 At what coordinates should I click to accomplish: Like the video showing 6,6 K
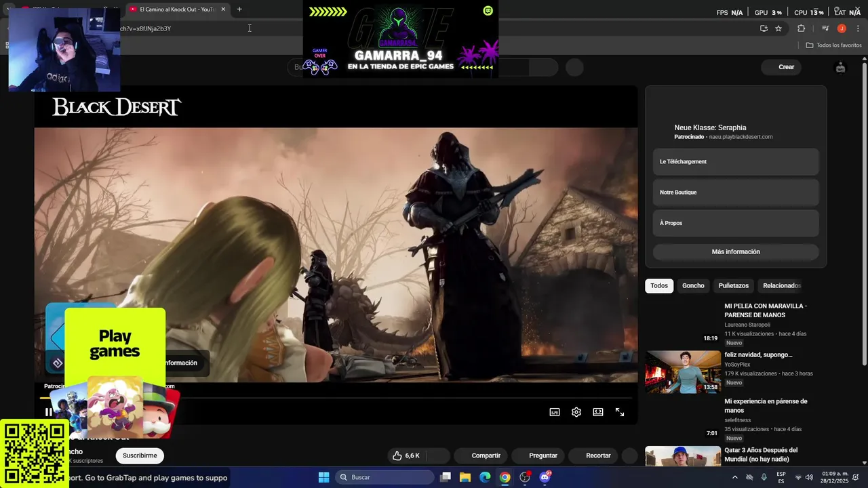point(406,455)
